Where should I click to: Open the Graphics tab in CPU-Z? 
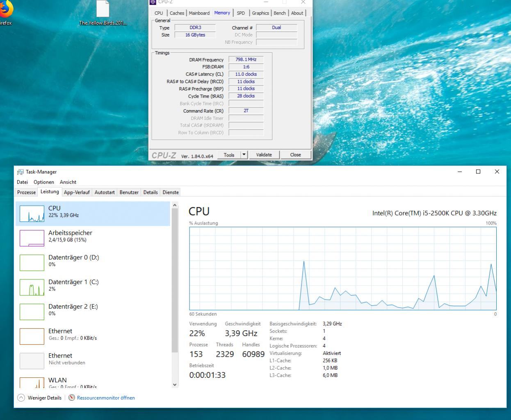click(260, 13)
